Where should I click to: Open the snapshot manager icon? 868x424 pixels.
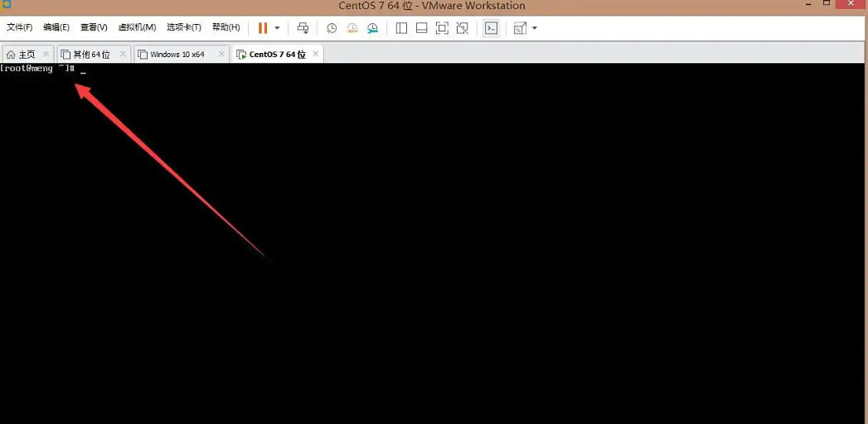372,28
